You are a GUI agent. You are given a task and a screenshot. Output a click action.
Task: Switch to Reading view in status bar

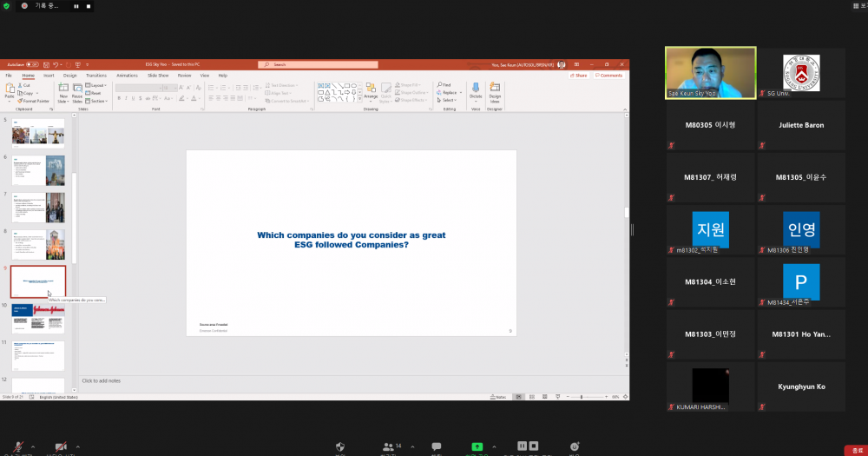click(545, 397)
